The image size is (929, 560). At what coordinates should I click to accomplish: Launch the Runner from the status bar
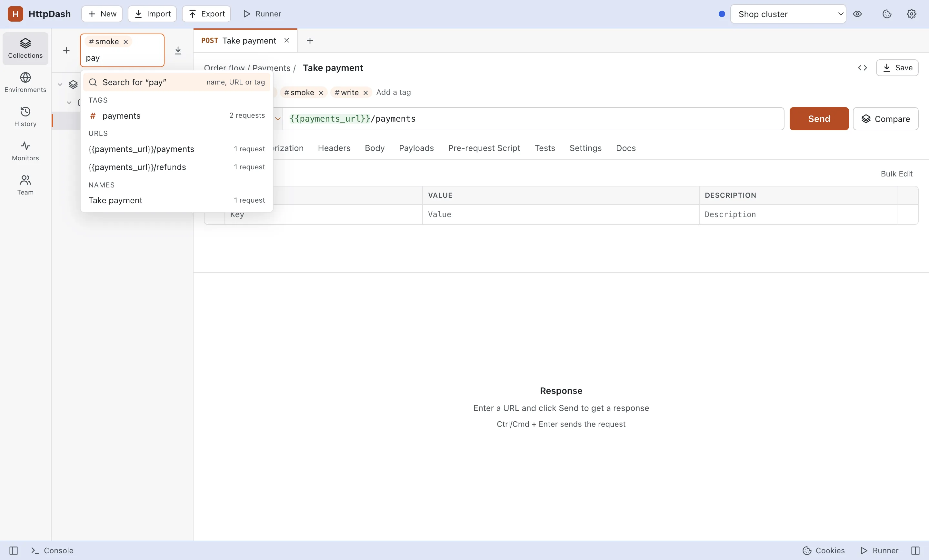(880, 551)
